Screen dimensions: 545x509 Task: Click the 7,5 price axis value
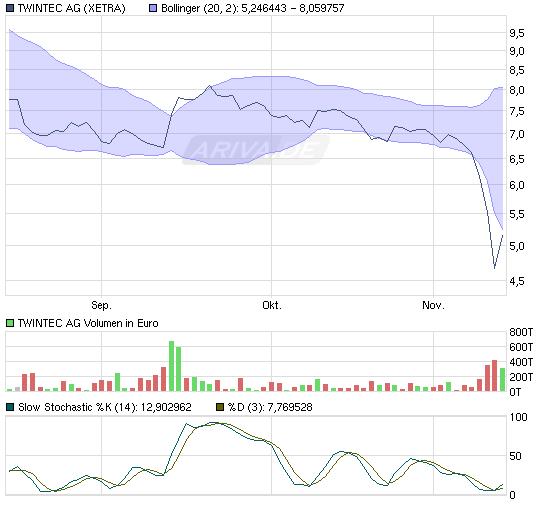(x=517, y=112)
